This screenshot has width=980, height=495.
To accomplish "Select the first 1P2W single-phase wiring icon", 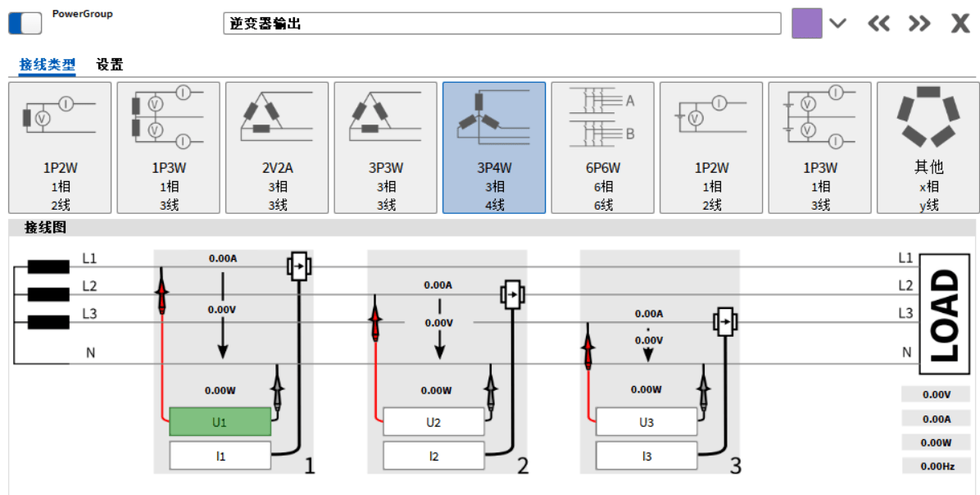I will [x=60, y=148].
